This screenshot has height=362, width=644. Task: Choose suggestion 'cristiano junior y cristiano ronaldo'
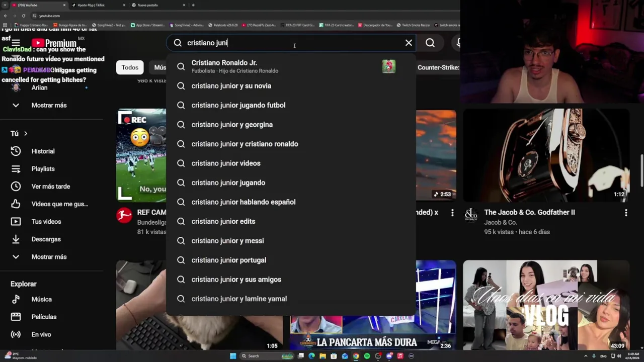click(291, 144)
